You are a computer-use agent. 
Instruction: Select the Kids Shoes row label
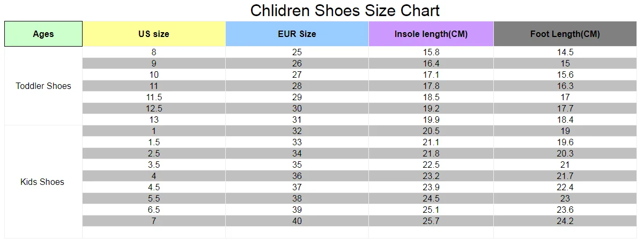[x=43, y=182]
